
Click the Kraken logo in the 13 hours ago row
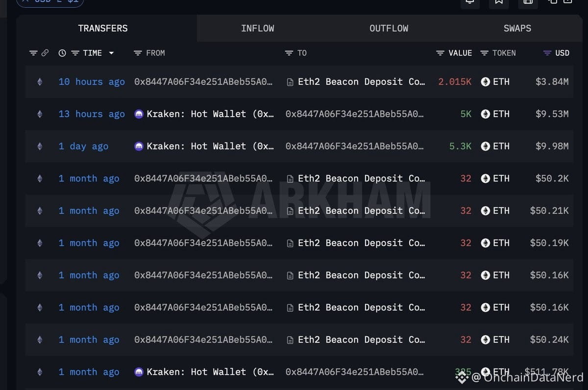[x=139, y=114]
